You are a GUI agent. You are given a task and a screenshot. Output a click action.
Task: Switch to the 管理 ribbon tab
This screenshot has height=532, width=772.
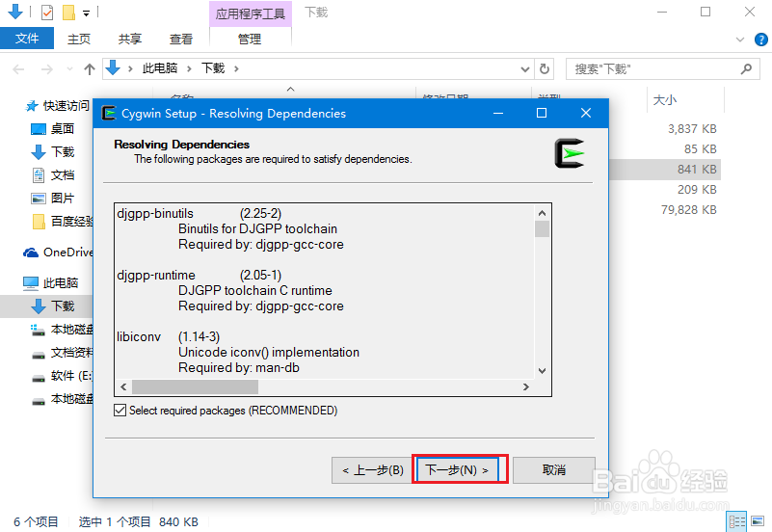(251, 39)
